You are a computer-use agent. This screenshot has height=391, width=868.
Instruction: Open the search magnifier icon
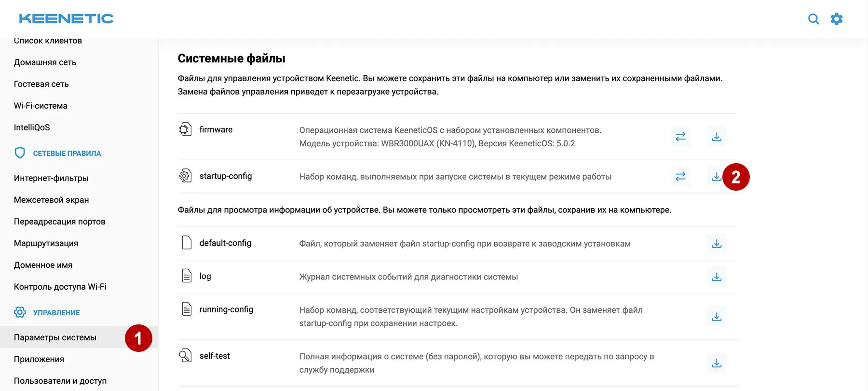pos(814,19)
